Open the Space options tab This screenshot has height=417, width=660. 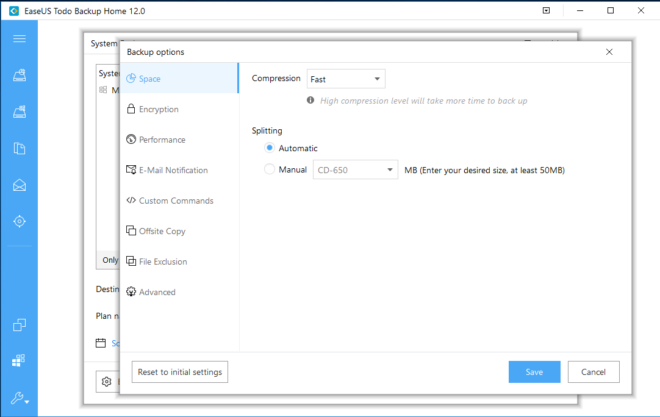(179, 78)
